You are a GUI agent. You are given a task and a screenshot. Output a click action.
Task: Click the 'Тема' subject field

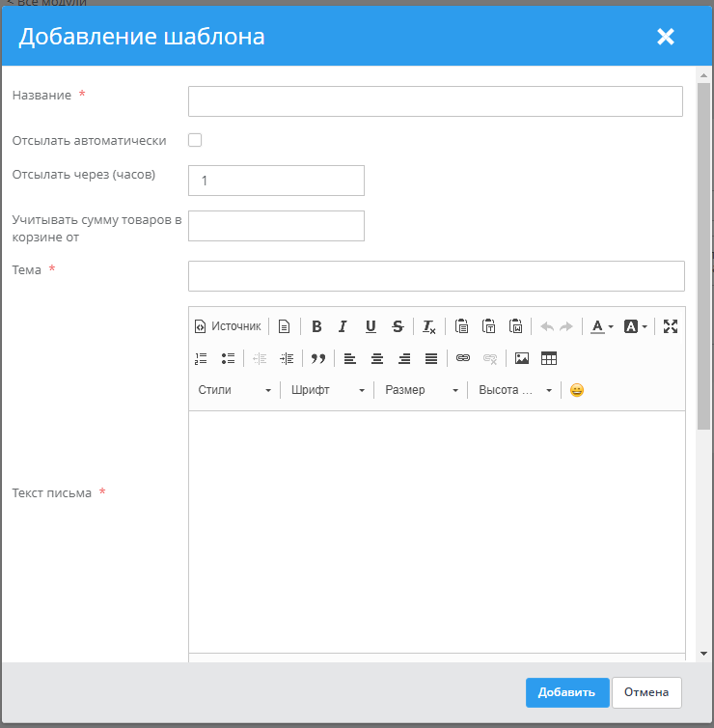436,276
